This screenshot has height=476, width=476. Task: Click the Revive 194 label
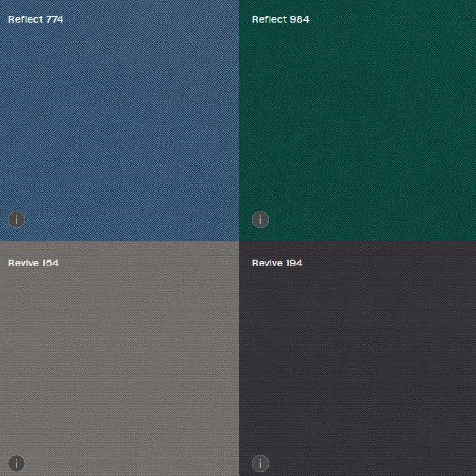[x=277, y=263]
